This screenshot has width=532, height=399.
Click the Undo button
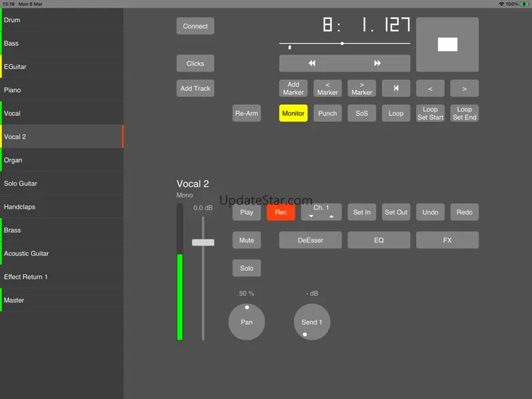click(430, 212)
